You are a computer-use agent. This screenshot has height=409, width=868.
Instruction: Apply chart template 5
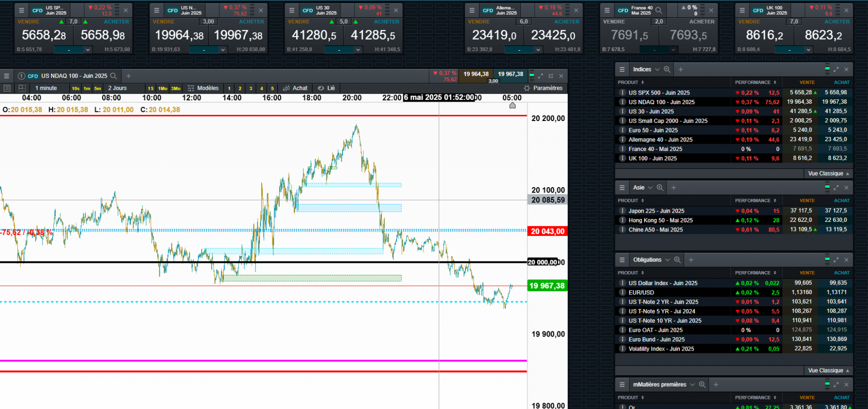pos(272,88)
